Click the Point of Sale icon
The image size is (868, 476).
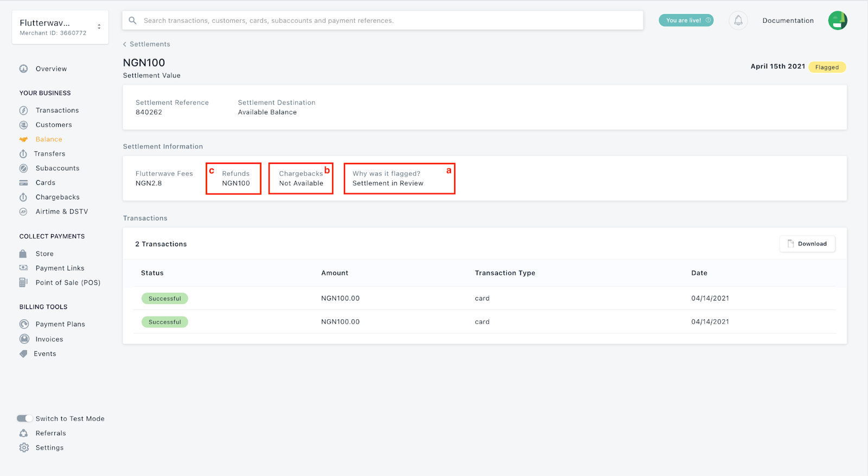click(23, 282)
